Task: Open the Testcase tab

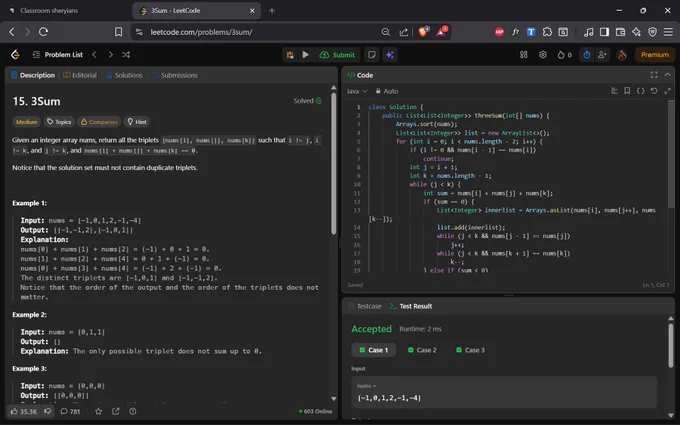Action: tap(365, 306)
